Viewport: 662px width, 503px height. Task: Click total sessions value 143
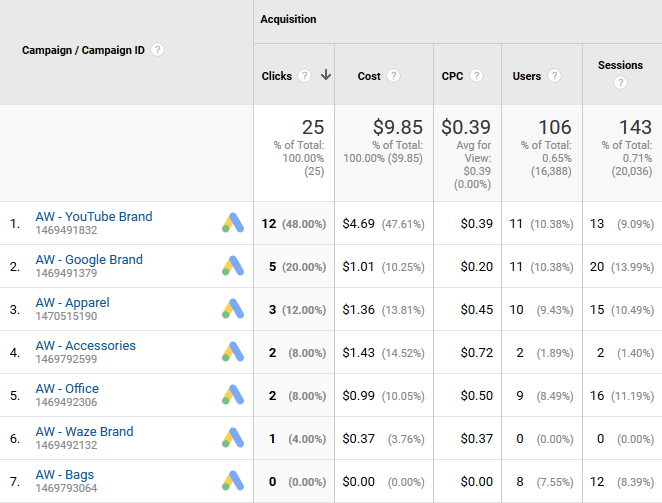tap(635, 127)
